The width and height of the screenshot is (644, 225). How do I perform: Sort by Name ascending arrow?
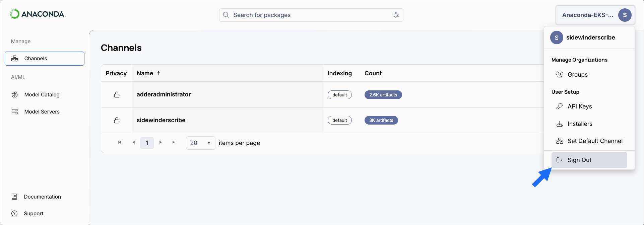tap(158, 73)
